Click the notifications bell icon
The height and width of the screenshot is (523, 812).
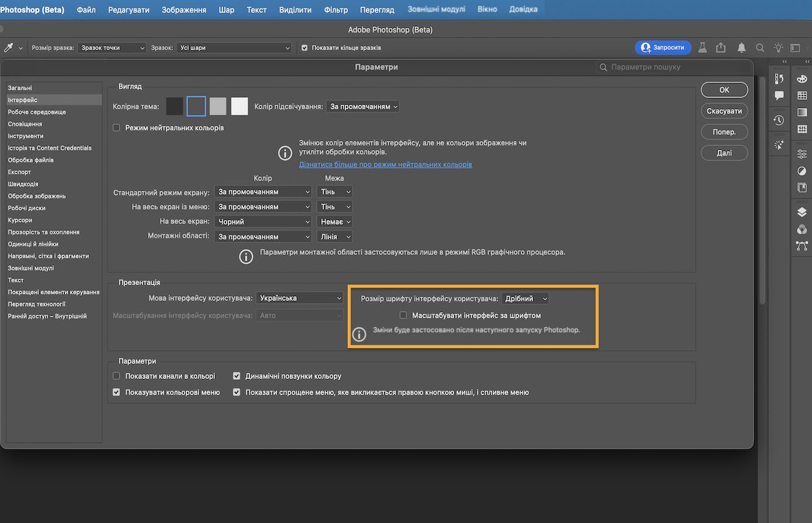point(741,47)
